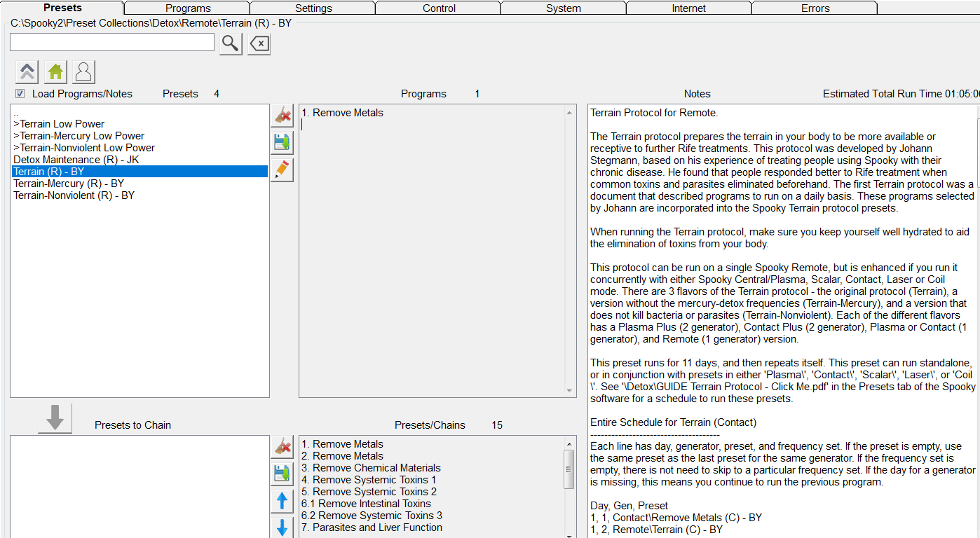Add preset to chain with gray down arrow
Viewport: 980px width, 538px height.
[55, 418]
